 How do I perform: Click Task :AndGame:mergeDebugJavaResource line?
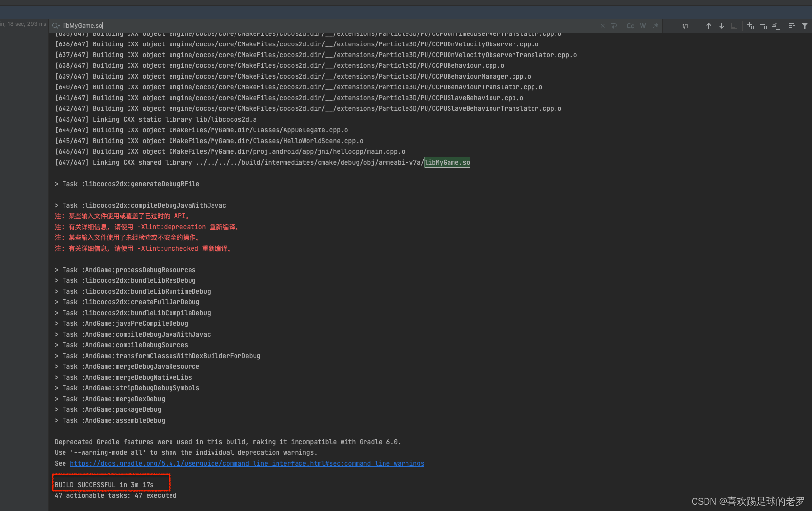[127, 366]
